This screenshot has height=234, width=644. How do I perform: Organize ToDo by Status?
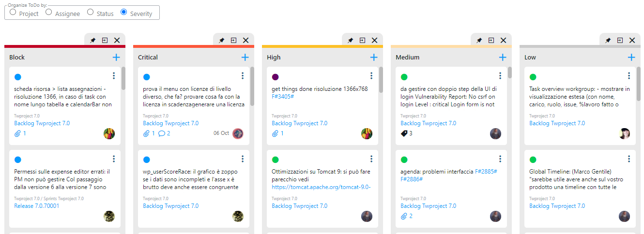point(91,12)
